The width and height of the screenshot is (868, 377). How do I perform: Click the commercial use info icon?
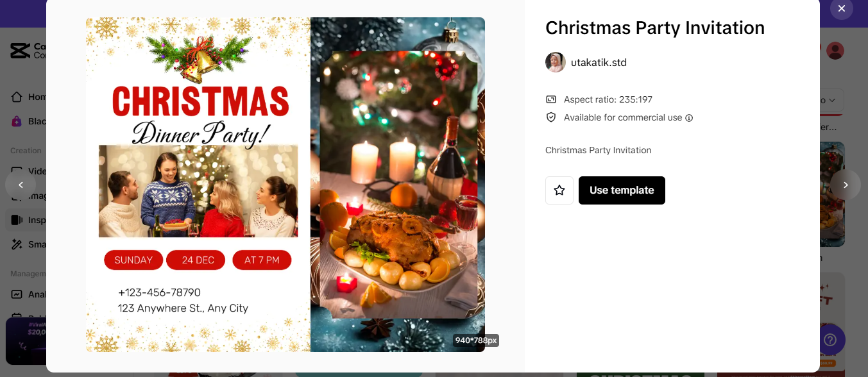coord(689,118)
